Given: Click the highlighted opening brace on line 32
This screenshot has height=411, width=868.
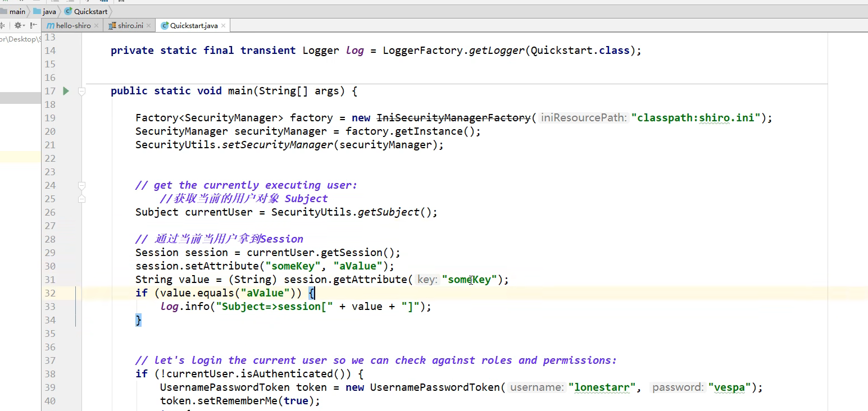Looking at the screenshot, I should [312, 293].
